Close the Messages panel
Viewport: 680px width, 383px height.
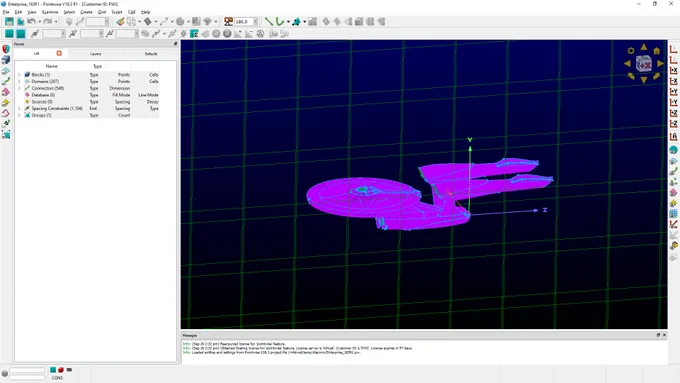pyautogui.click(x=664, y=335)
